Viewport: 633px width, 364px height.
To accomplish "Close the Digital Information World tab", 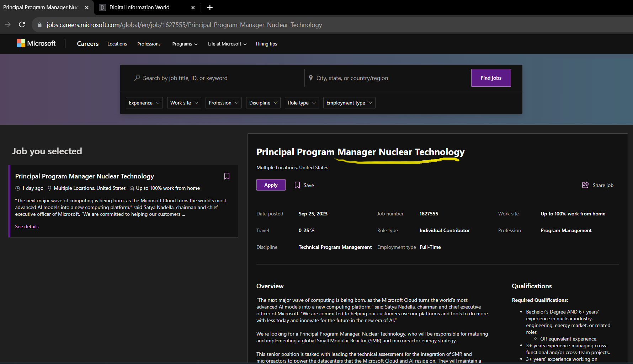I will point(193,7).
